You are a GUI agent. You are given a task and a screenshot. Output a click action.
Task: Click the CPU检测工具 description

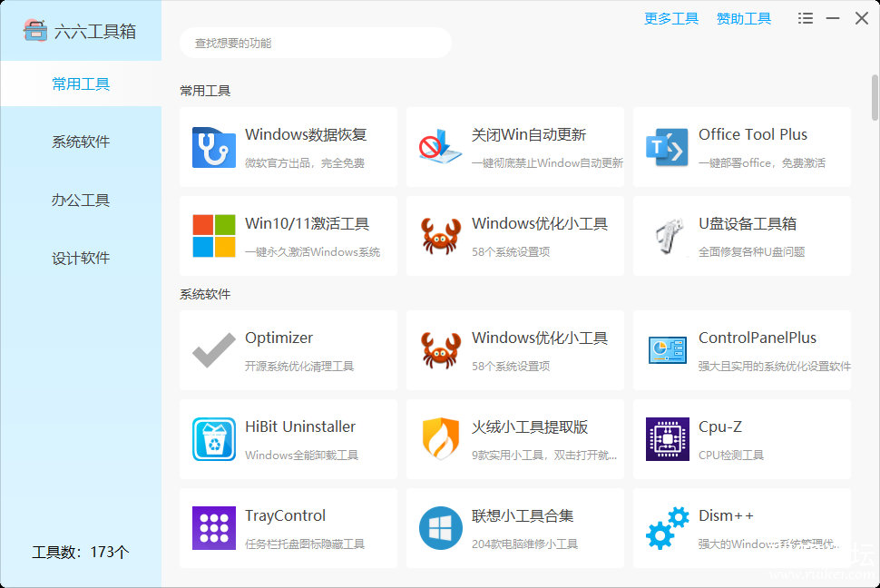(x=730, y=456)
